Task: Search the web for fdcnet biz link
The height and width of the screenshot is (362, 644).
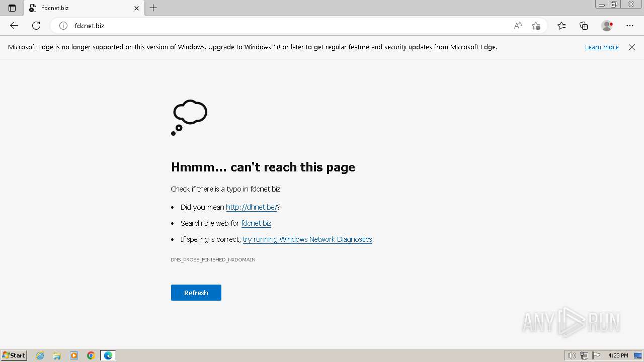Action: [x=256, y=223]
